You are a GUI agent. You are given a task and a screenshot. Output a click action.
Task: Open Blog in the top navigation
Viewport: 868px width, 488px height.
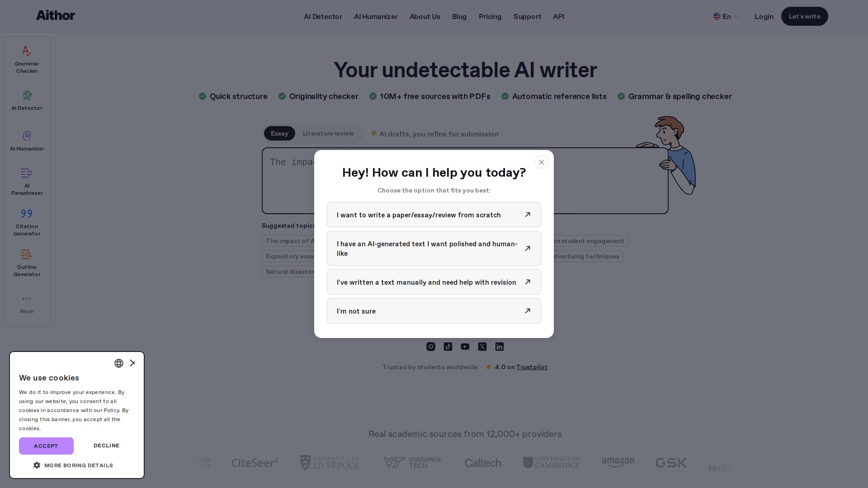[459, 17]
